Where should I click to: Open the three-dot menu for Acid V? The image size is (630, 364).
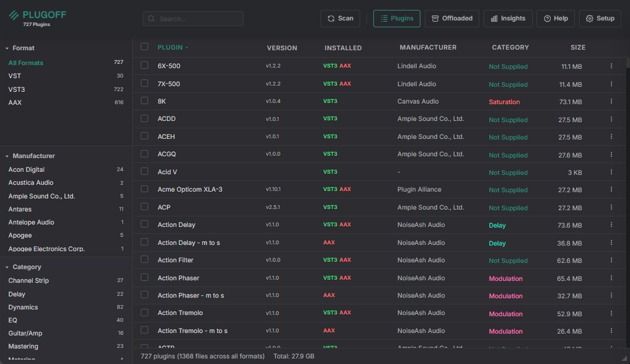click(x=611, y=172)
